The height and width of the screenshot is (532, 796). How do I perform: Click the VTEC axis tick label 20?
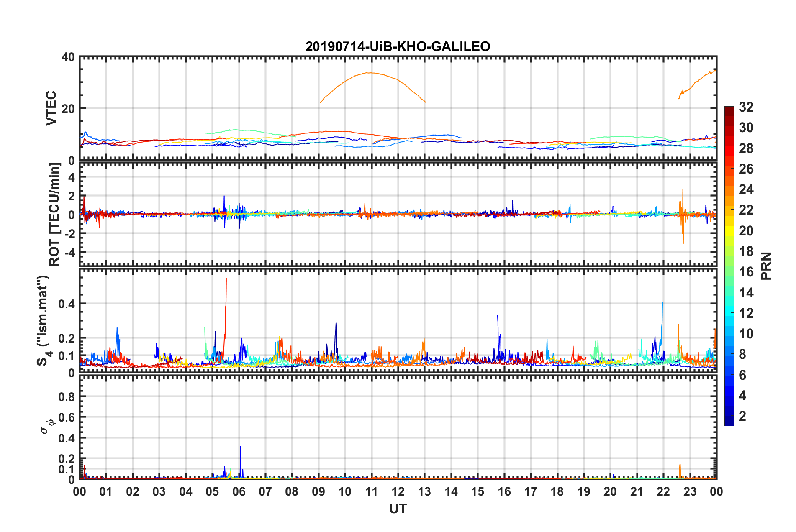click(68, 109)
